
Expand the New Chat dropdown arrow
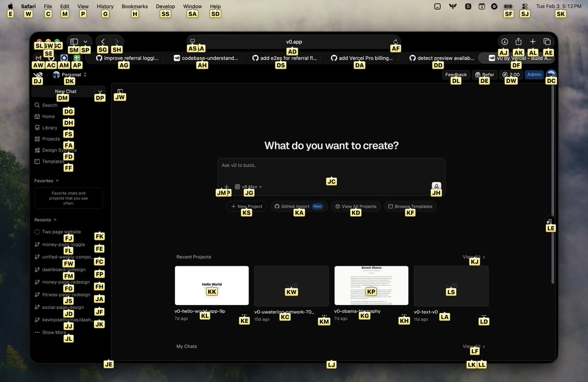coord(100,91)
